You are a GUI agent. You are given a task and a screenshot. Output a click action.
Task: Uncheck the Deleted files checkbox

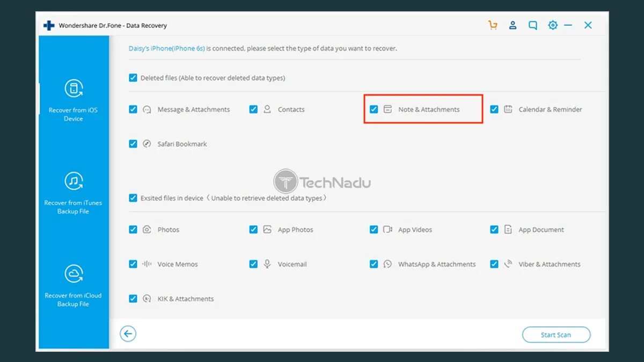pos(133,78)
